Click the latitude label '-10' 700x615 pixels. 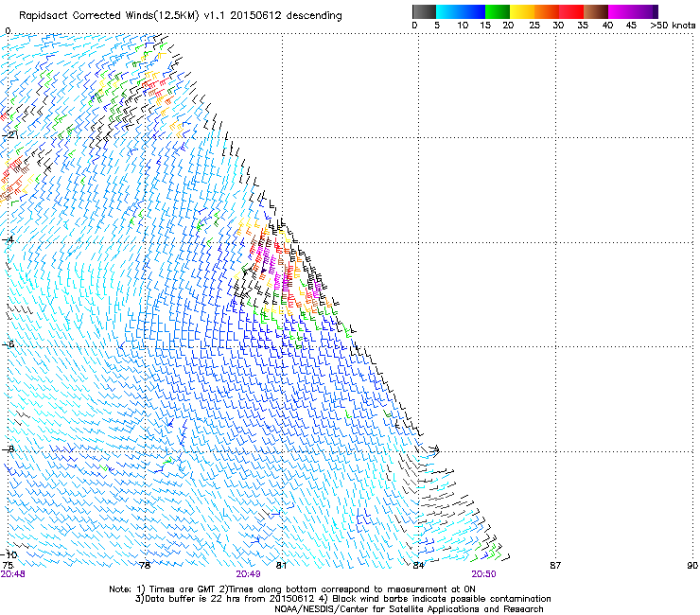[x=9, y=554]
